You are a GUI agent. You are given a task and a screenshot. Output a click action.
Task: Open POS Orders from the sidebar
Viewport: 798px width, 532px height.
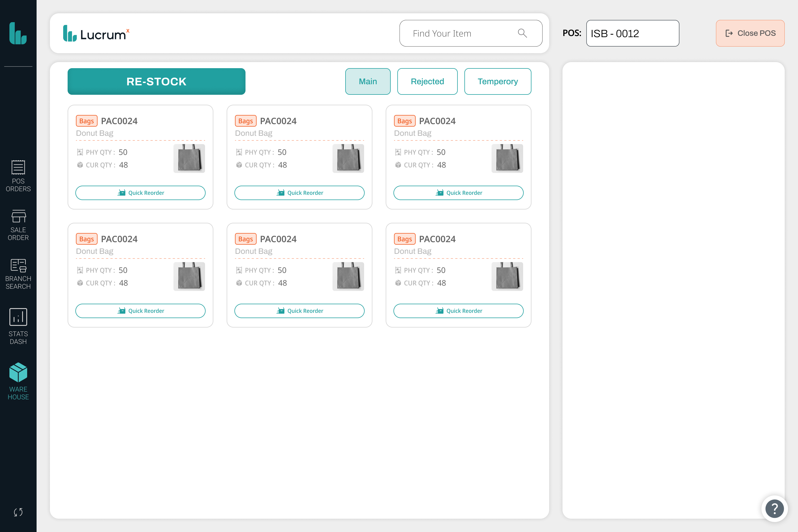pyautogui.click(x=18, y=176)
